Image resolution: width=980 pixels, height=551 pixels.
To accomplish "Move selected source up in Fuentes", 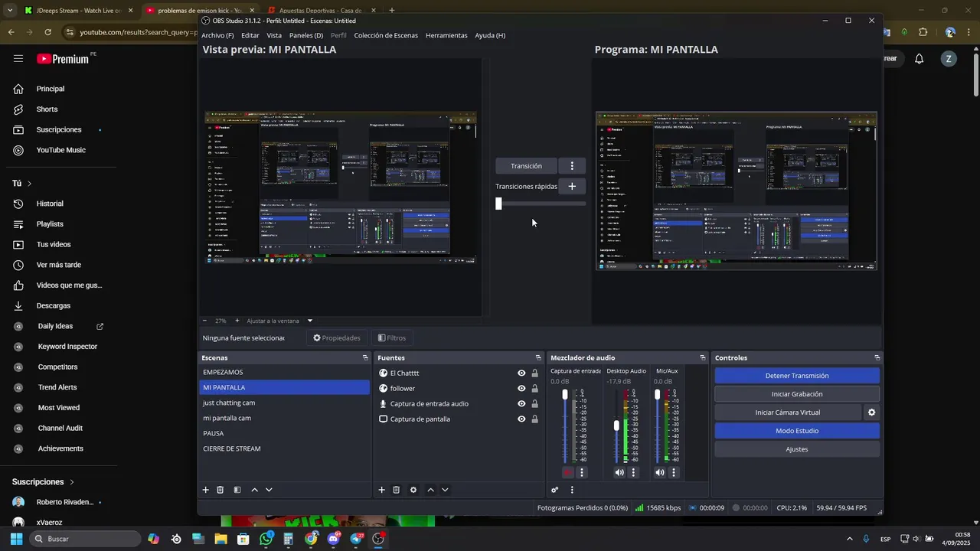I will coord(430,490).
